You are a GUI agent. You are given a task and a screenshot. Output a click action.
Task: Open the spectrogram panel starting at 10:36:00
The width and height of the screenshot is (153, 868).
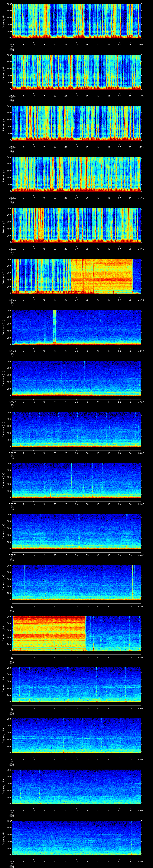point(76,378)
